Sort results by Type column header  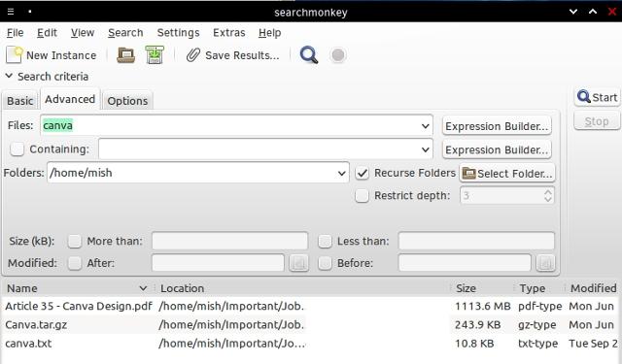pyautogui.click(x=539, y=288)
